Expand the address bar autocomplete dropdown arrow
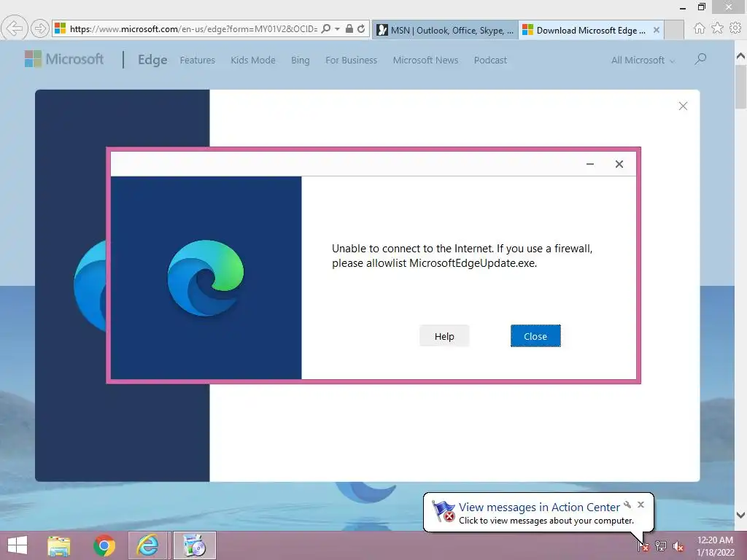 337,29
